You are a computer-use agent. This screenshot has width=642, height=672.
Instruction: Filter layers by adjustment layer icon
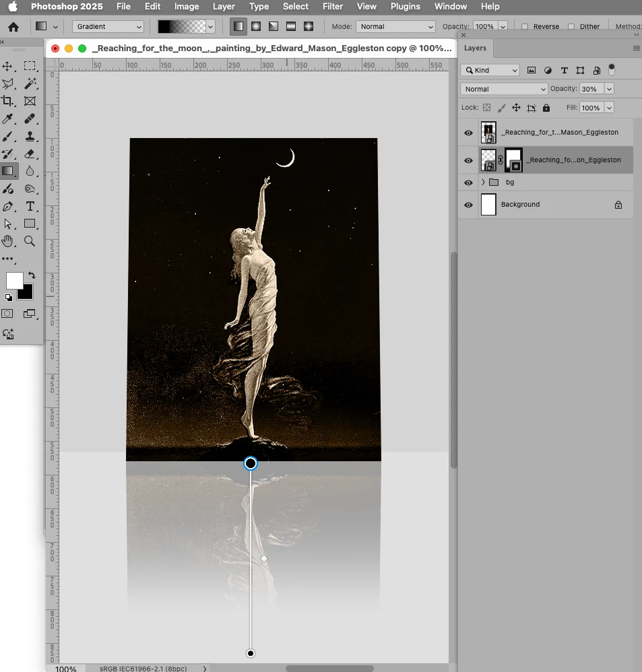pyautogui.click(x=548, y=70)
